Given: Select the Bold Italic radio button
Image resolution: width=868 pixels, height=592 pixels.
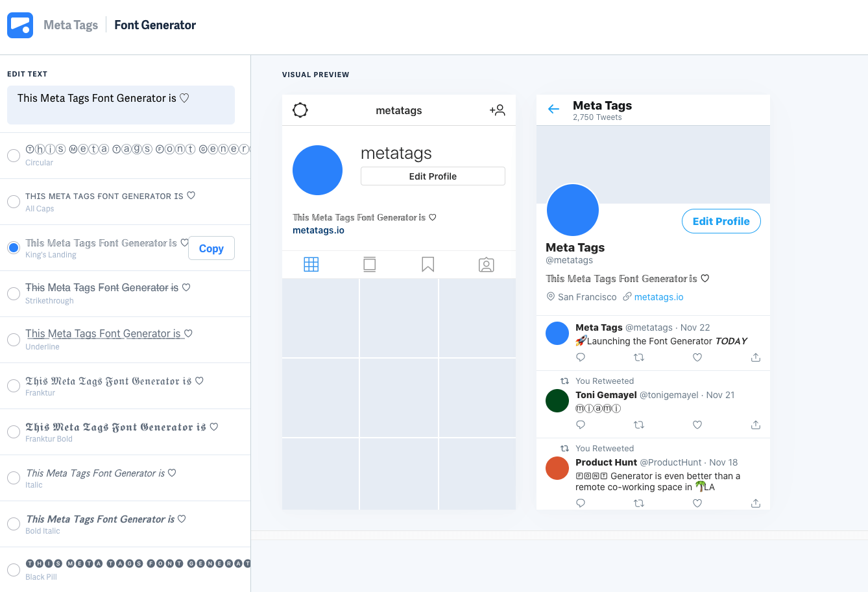Looking at the screenshot, I should coord(14,524).
